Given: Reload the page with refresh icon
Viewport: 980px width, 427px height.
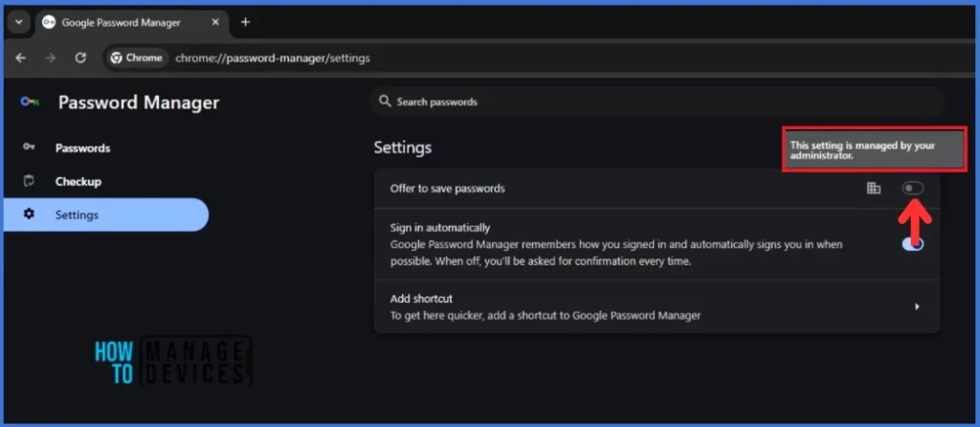Looking at the screenshot, I should tap(80, 58).
